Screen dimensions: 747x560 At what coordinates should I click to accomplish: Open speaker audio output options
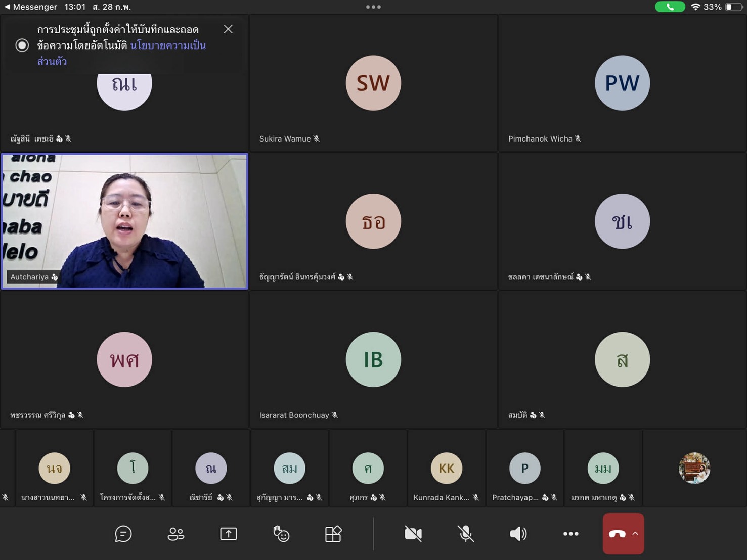(x=518, y=534)
